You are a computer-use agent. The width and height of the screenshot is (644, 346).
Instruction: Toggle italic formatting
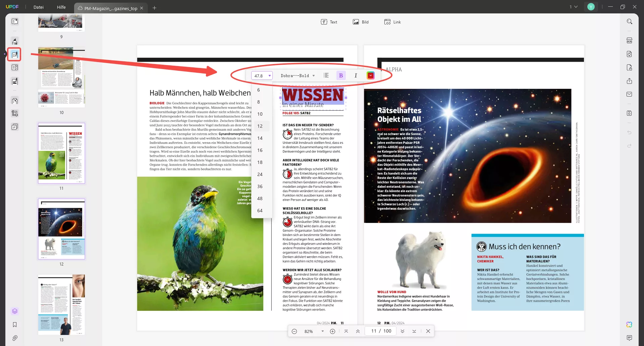pos(356,75)
